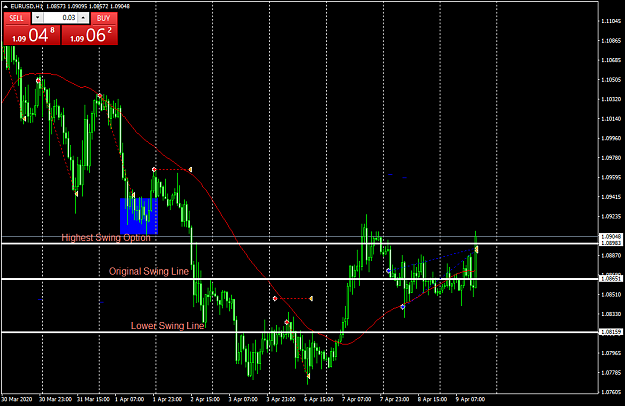625x406 pixels.
Task: Click the 7 Apr 23:00 time label
Action: [394, 399]
